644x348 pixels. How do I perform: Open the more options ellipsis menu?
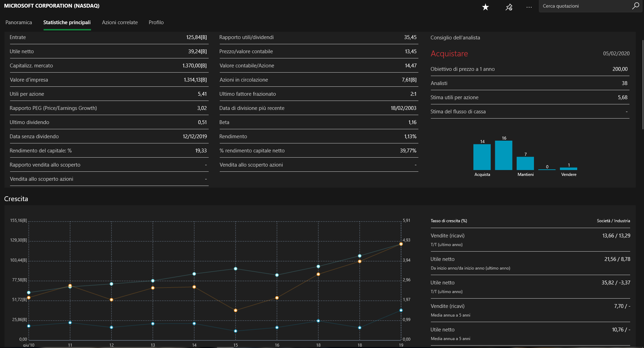(x=529, y=7)
